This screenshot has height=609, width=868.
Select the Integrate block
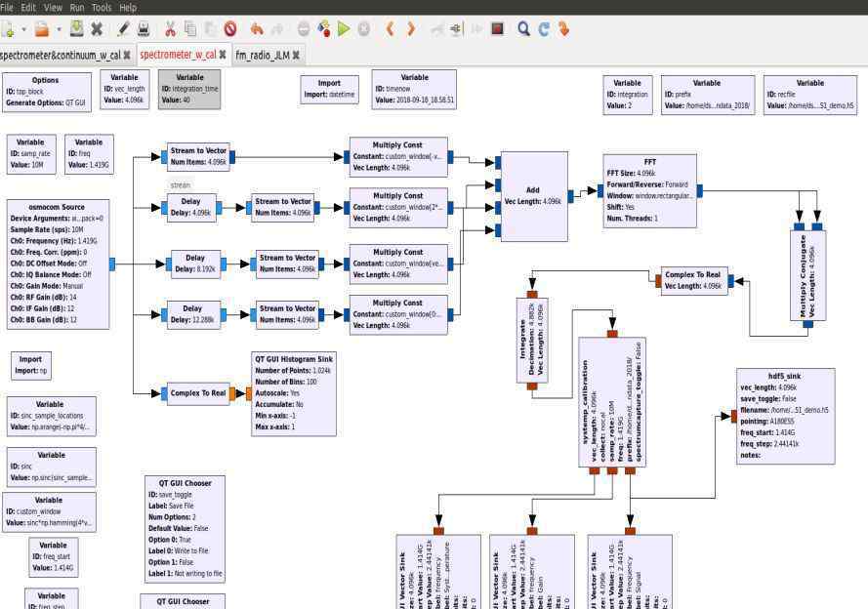point(532,341)
